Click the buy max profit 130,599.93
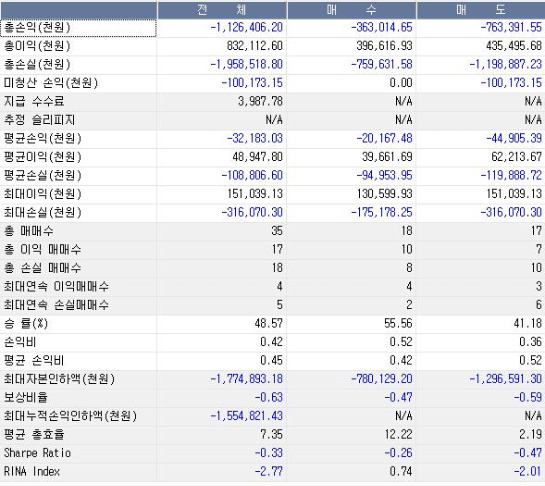The height and width of the screenshot is (486, 545). tap(384, 194)
